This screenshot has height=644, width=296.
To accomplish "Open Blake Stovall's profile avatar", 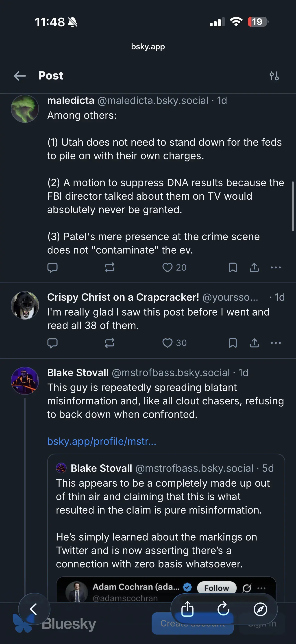I will [x=25, y=381].
